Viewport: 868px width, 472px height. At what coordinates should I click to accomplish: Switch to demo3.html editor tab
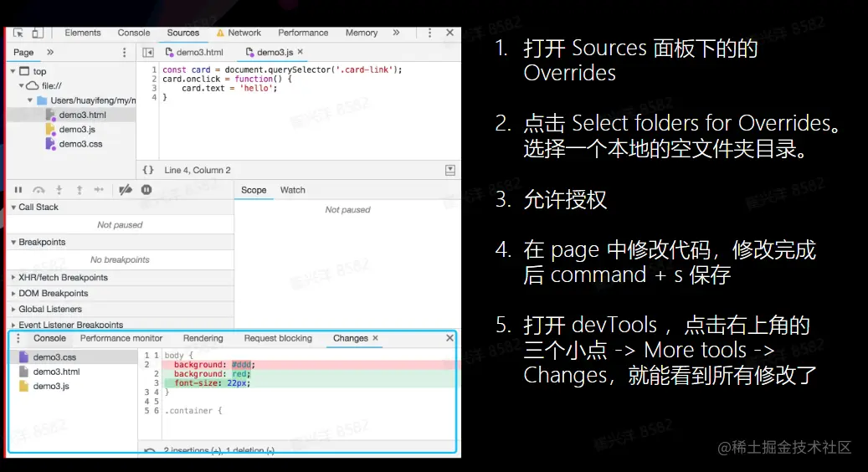194,52
